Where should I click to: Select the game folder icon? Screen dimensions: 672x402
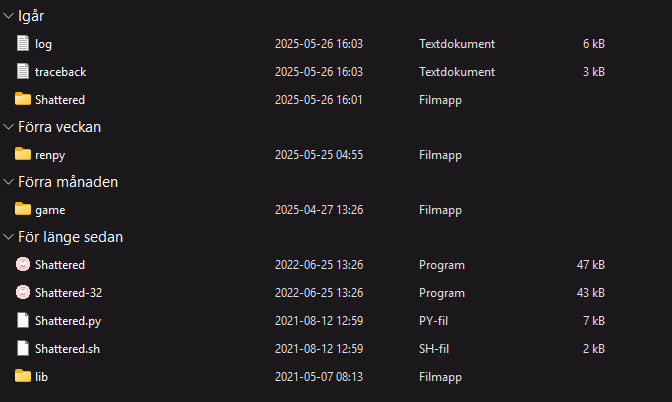(x=23, y=209)
